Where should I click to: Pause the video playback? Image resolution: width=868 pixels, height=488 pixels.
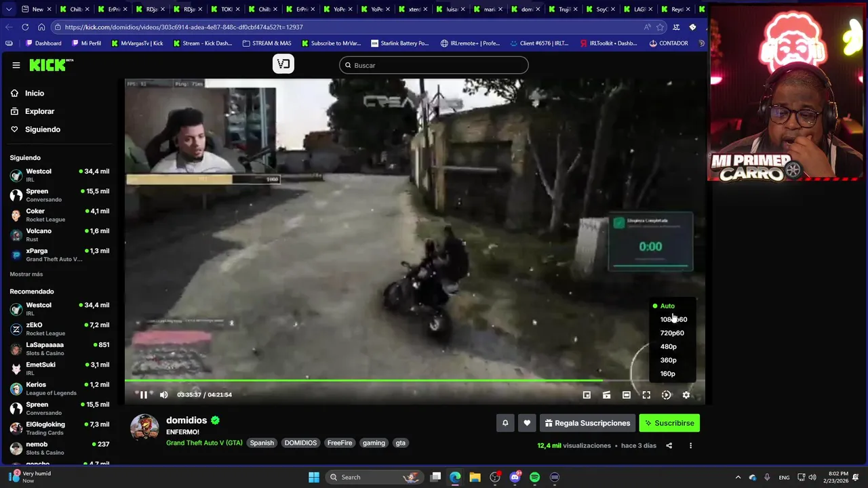pos(143,394)
